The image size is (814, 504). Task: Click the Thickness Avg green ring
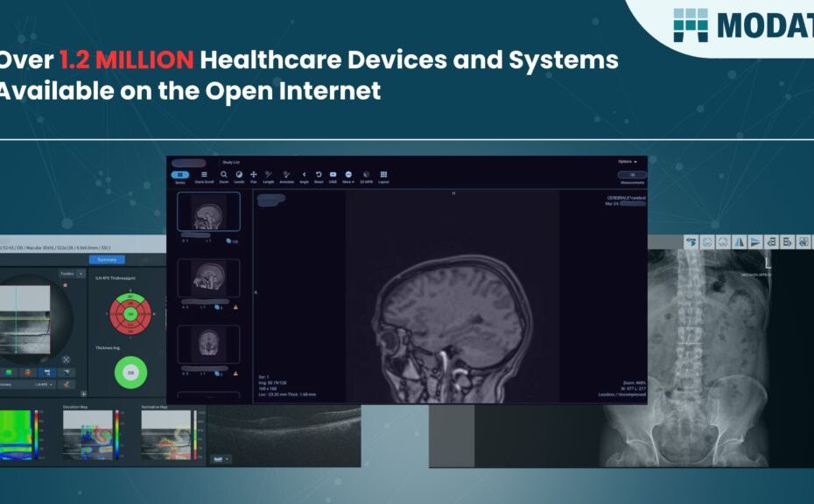coord(130,372)
